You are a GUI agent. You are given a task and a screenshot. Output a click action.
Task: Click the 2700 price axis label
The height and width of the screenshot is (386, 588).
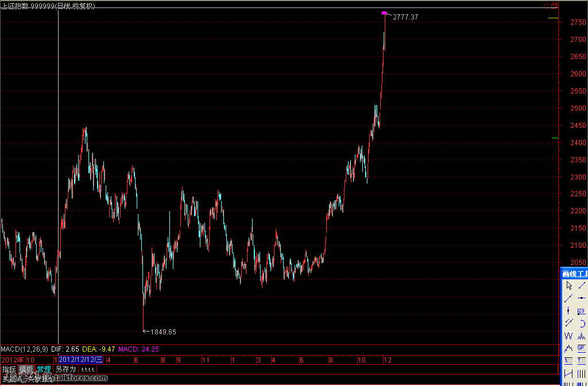coord(578,40)
